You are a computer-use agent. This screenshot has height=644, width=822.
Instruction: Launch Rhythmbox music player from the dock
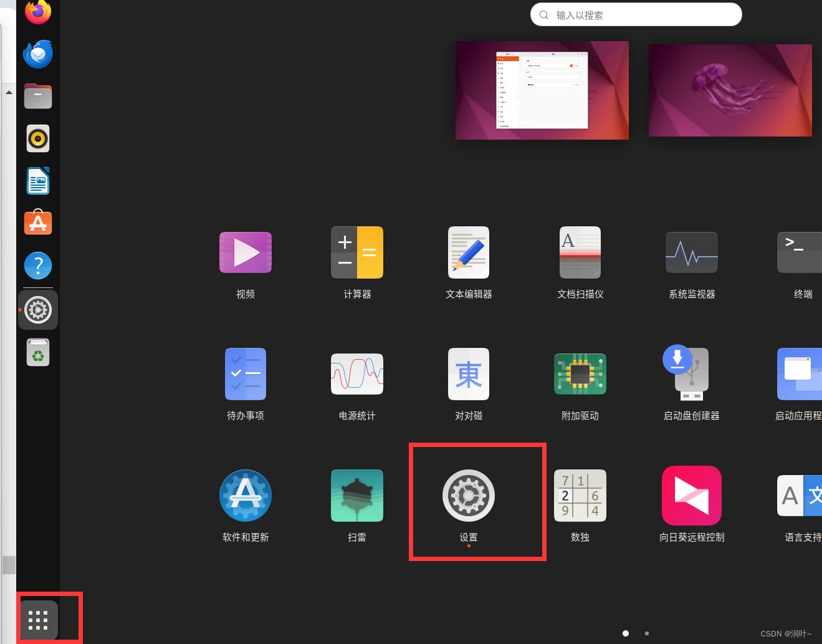(x=38, y=138)
